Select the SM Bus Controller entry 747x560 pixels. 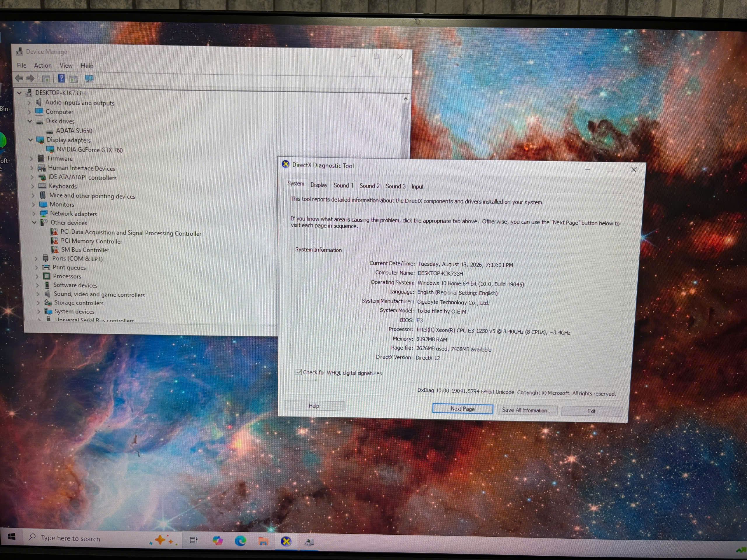point(85,250)
